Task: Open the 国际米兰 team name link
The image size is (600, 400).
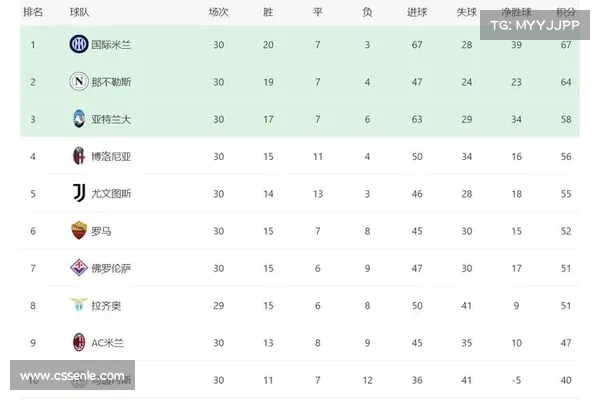Action: 111,45
